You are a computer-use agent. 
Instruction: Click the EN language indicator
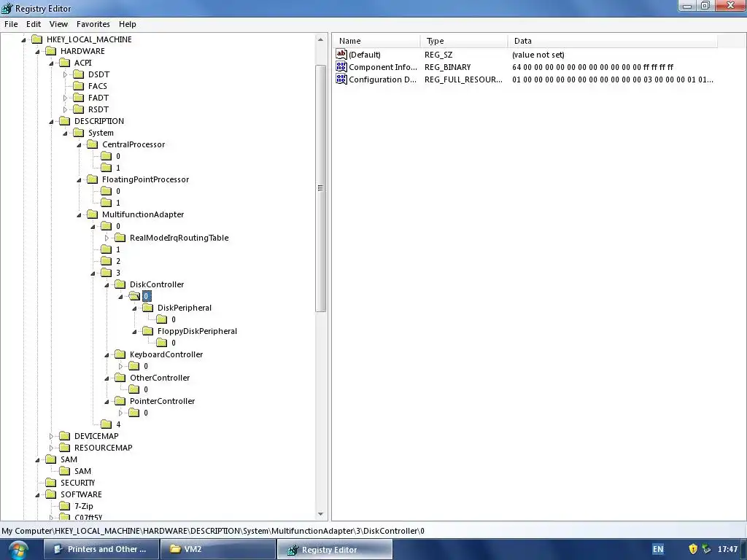click(658, 549)
